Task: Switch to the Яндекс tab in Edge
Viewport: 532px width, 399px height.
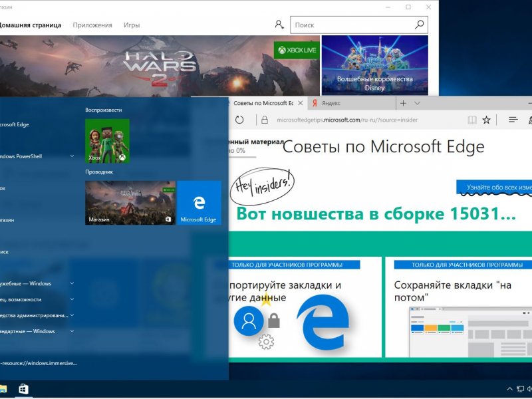Action: [351, 103]
